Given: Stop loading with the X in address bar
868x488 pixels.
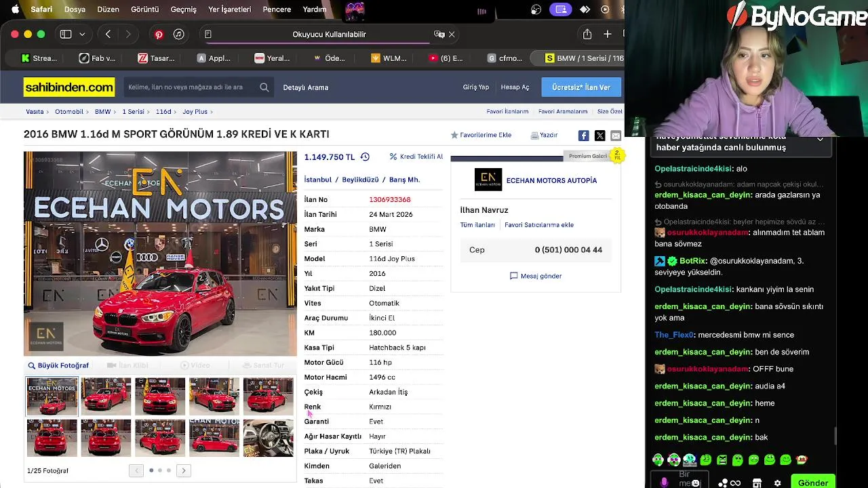Looking at the screenshot, I should (x=452, y=34).
